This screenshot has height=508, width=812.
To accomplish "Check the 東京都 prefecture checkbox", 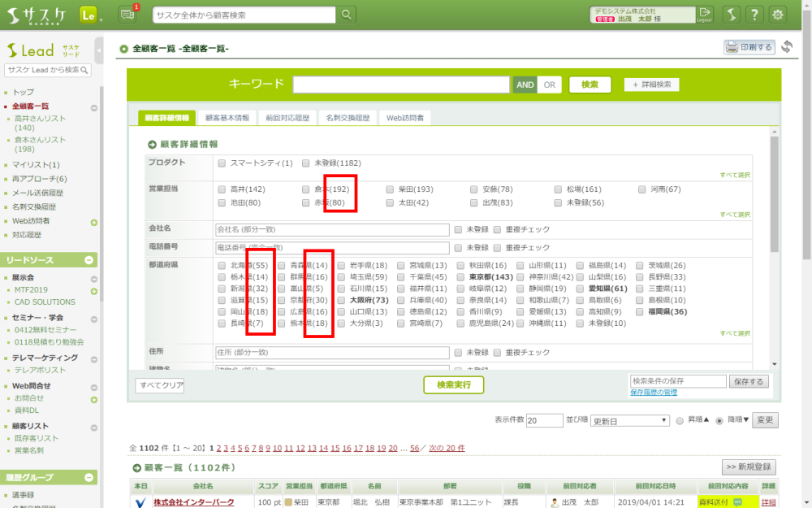I will 461,277.
